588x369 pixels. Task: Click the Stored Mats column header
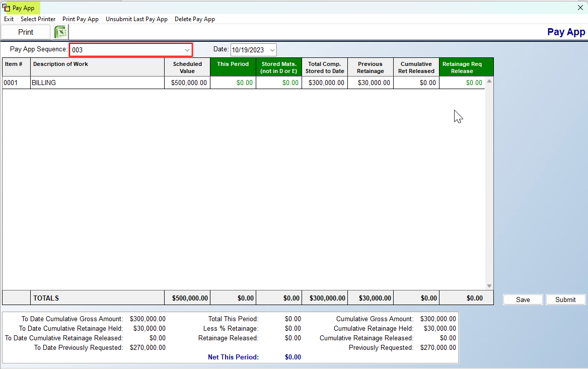point(279,67)
